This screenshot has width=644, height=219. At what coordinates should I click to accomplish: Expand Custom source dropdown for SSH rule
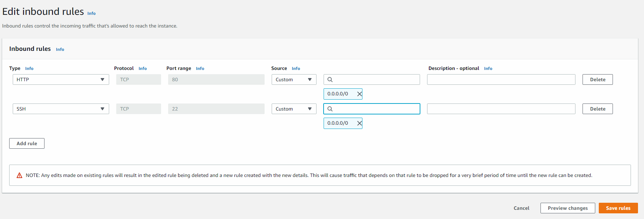pos(294,109)
